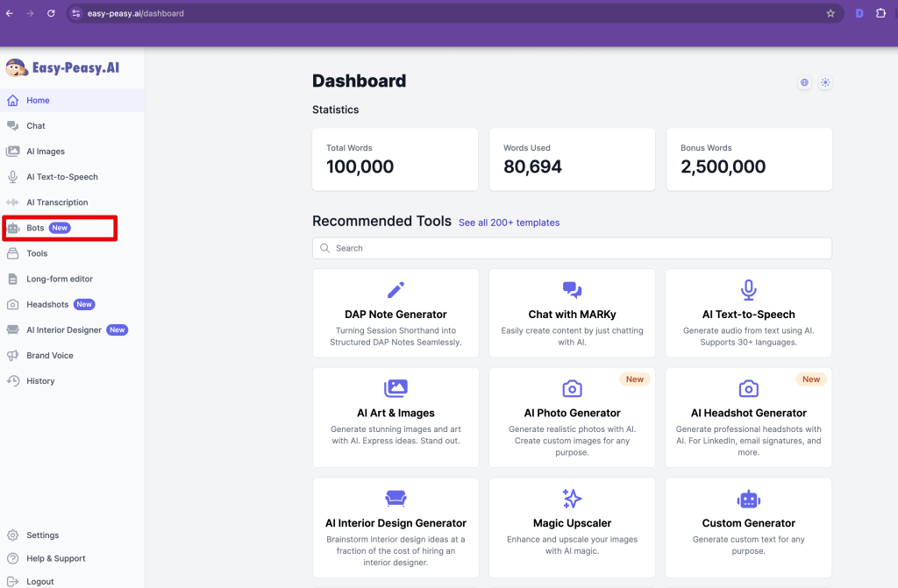Click the Easy-Peasy.AI logo
Screen dimensions: 898x588
pos(62,68)
